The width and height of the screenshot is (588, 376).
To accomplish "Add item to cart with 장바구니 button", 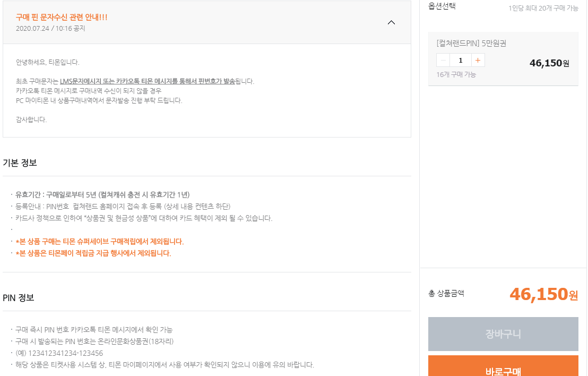I will tap(503, 334).
